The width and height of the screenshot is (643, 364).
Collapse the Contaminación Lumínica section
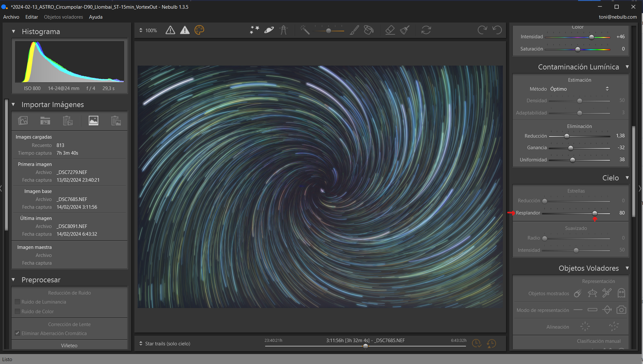(627, 67)
